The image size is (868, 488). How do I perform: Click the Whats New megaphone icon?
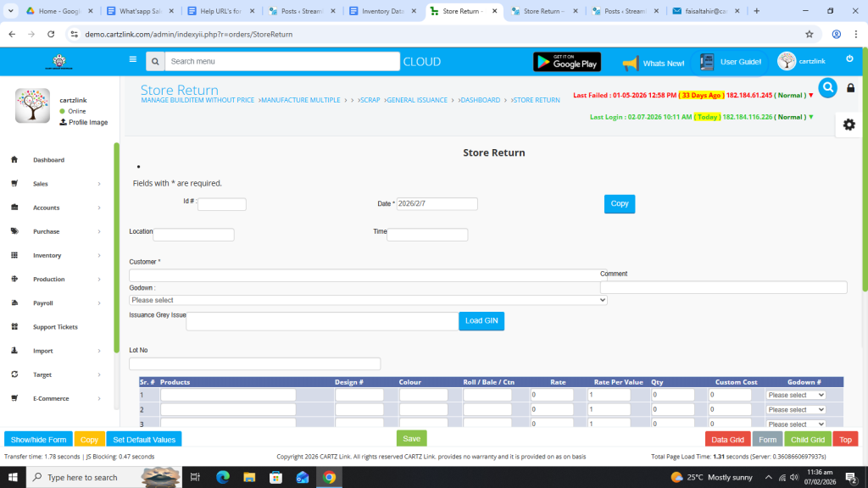630,63
